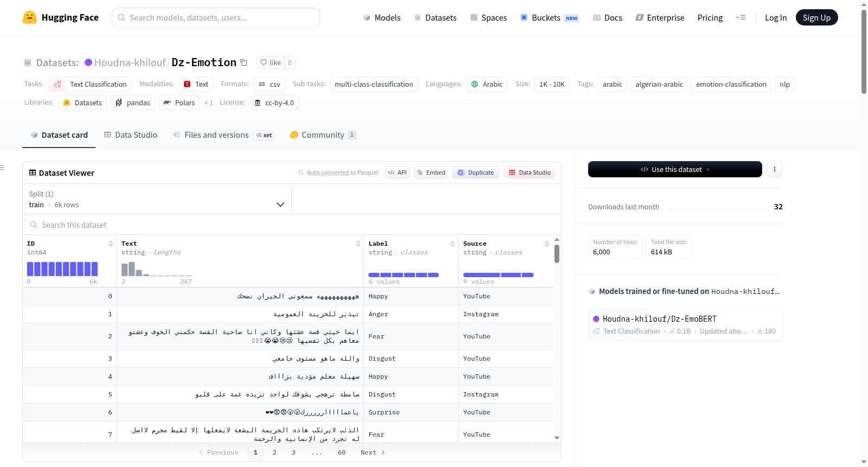Switch to the Community tab
This screenshot has width=868, height=467.
(x=323, y=135)
